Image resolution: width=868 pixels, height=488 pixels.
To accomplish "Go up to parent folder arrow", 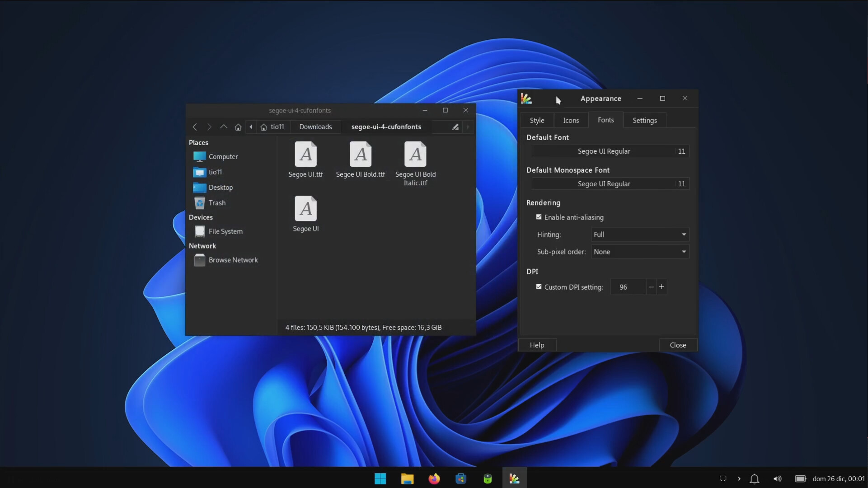I will [224, 127].
